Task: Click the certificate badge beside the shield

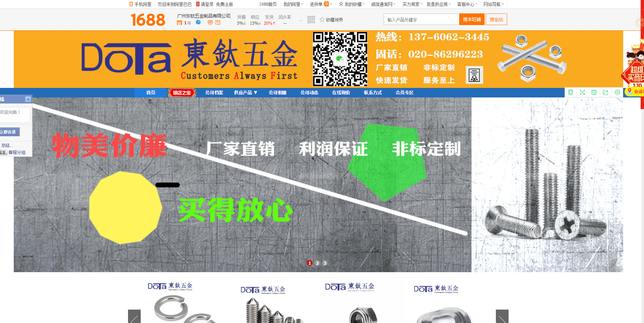Action: click(218, 23)
